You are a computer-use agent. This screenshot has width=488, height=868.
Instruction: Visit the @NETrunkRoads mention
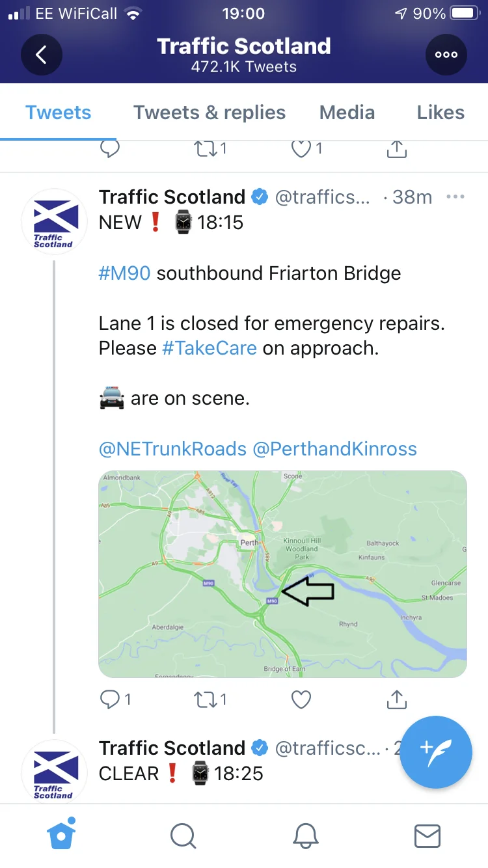[x=172, y=449]
